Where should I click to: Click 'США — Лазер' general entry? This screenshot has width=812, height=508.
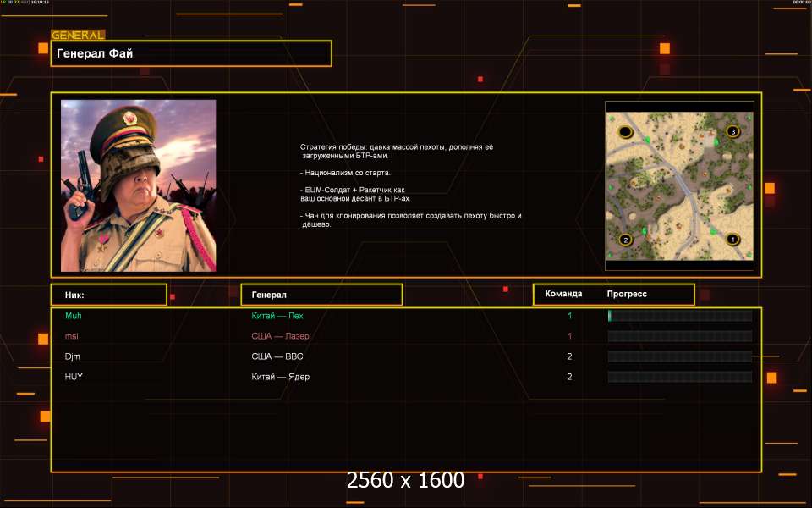tap(280, 336)
